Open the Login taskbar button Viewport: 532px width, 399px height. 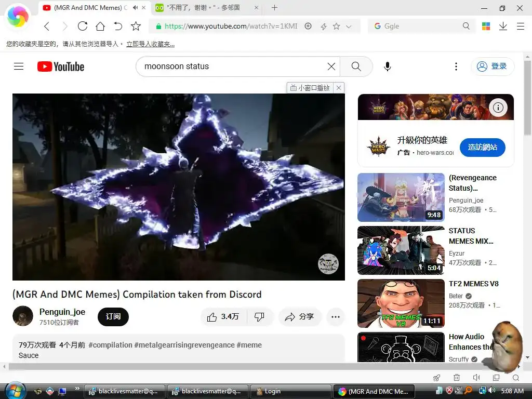290,391
